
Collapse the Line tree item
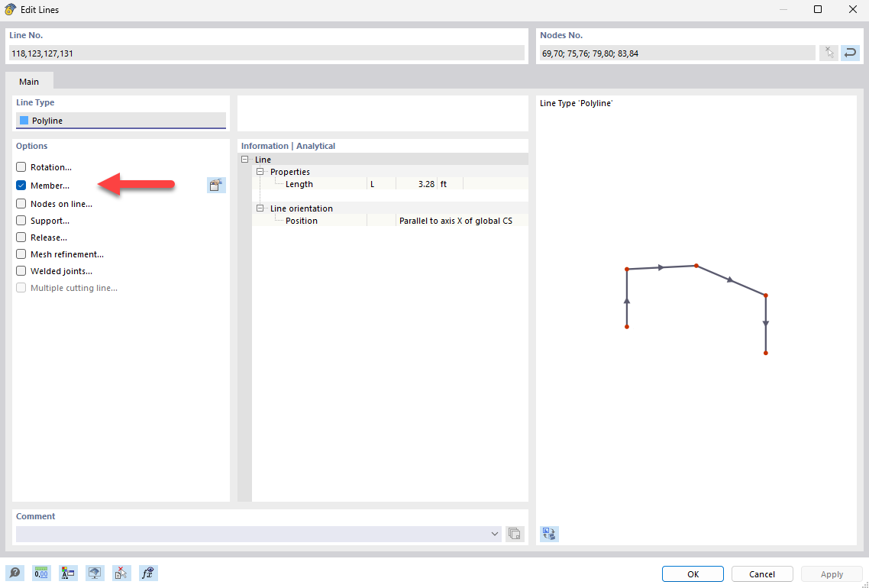click(x=245, y=159)
